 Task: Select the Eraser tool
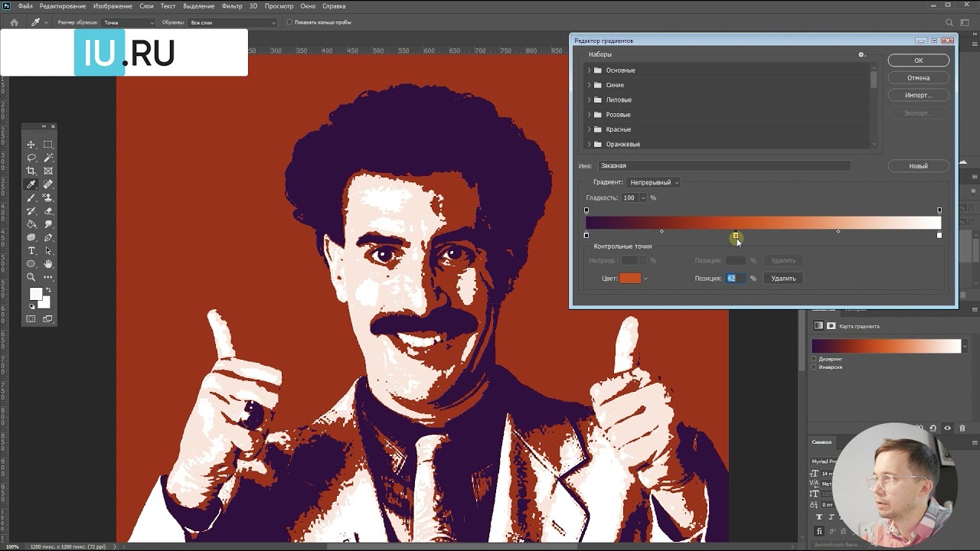click(48, 210)
